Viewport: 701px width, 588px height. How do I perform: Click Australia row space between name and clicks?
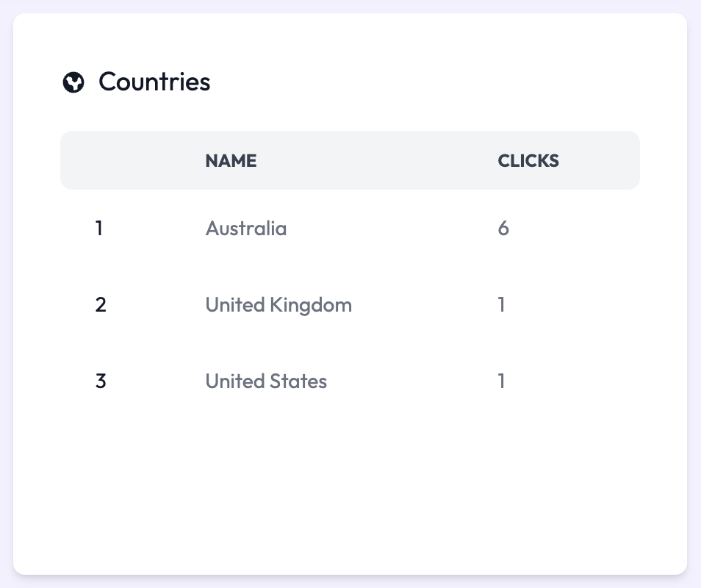389,229
